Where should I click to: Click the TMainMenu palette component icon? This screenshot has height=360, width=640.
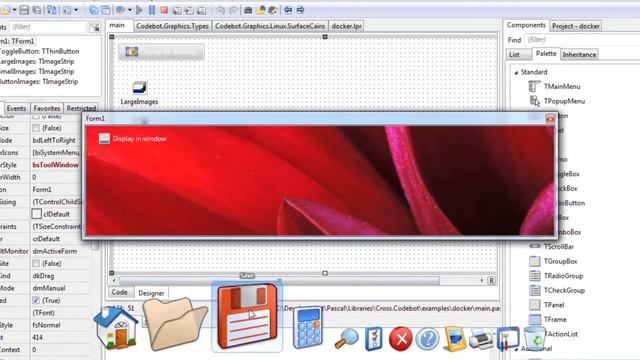534,87
